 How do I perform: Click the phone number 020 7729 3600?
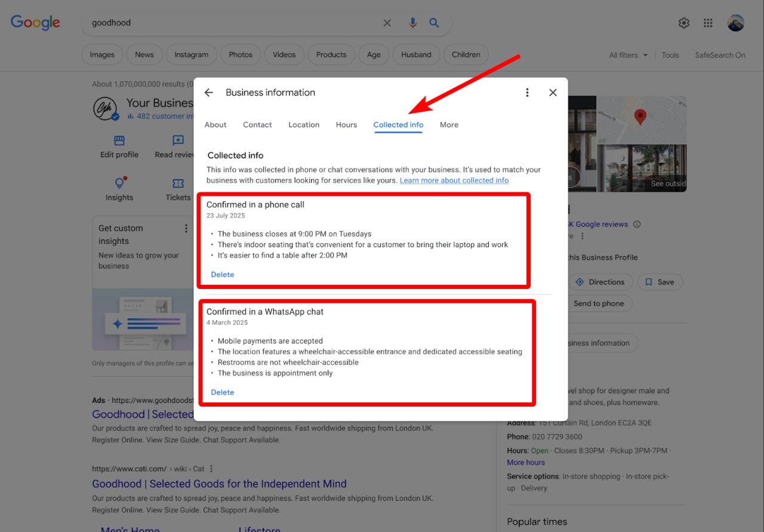click(557, 437)
